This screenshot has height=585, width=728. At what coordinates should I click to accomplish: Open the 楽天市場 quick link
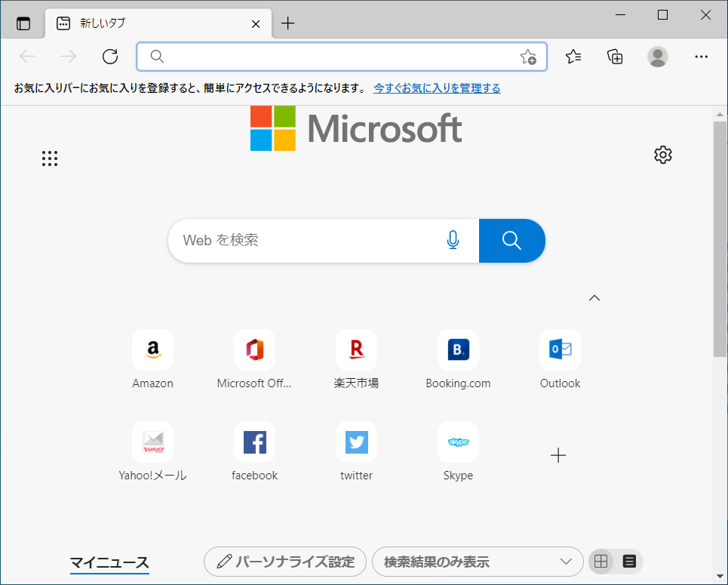[x=356, y=359]
